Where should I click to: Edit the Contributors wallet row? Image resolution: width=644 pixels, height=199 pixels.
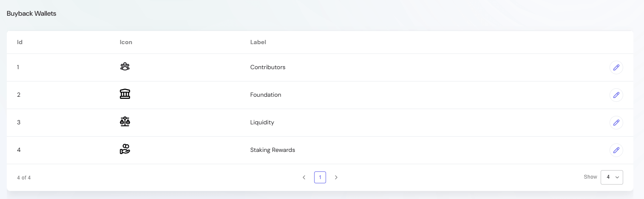tap(616, 67)
